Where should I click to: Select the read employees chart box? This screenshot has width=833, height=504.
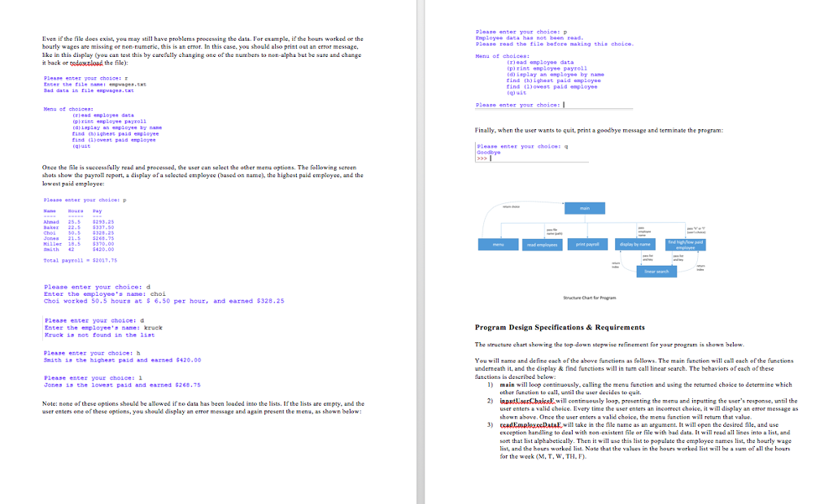tap(543, 244)
